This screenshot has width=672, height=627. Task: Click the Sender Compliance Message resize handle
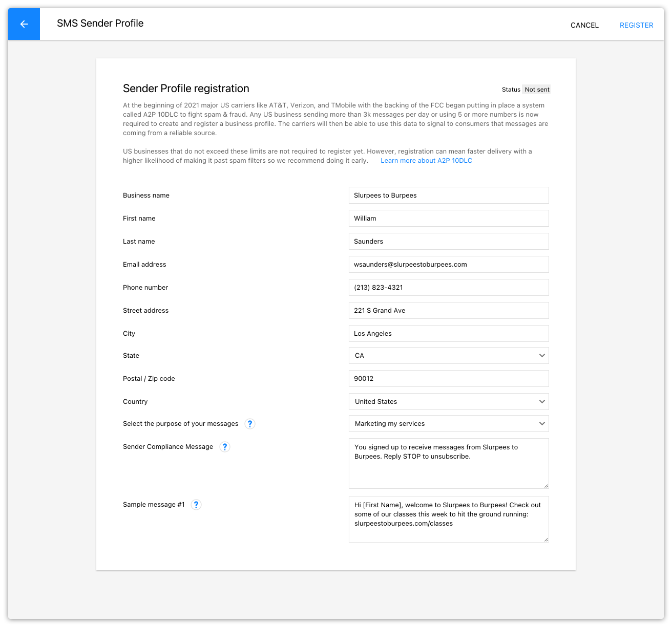click(546, 486)
